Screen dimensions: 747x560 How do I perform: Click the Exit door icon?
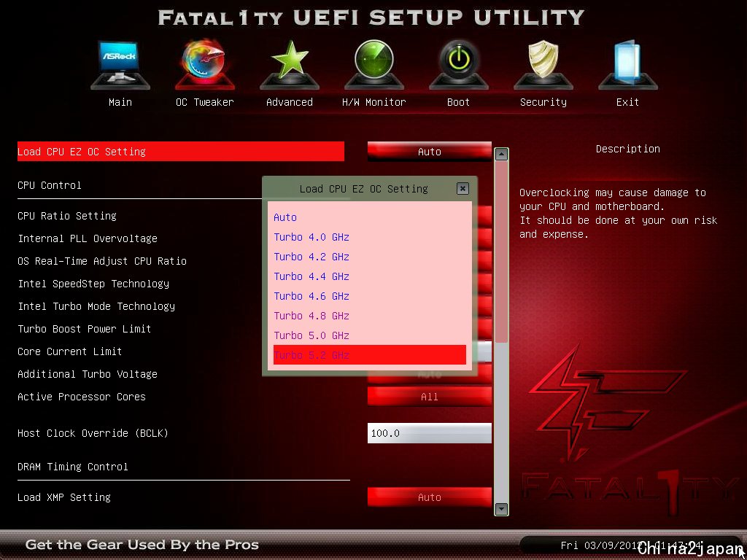point(628,65)
